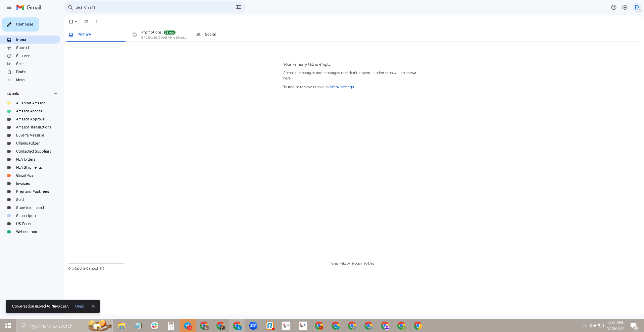
Task: Click the yellow All about Amazon label color
Action: coord(9,103)
